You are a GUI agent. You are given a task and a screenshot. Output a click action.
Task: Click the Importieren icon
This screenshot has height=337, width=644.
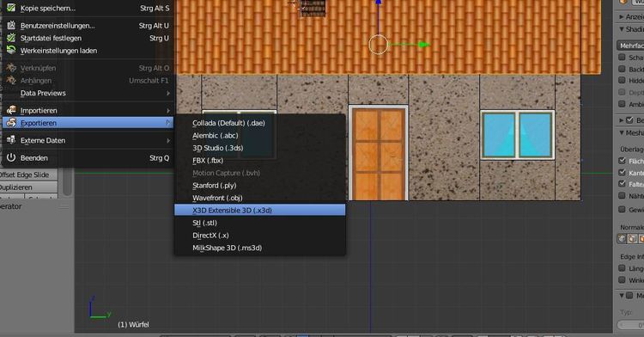[11, 110]
